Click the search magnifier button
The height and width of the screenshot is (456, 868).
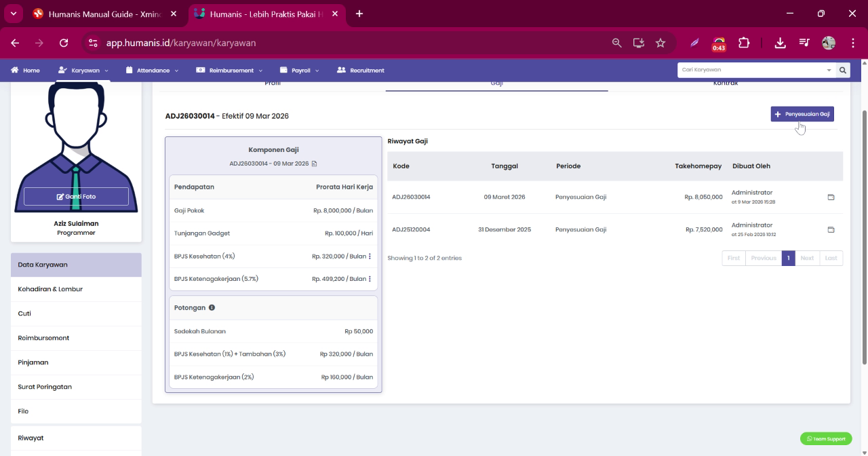pyautogui.click(x=843, y=70)
